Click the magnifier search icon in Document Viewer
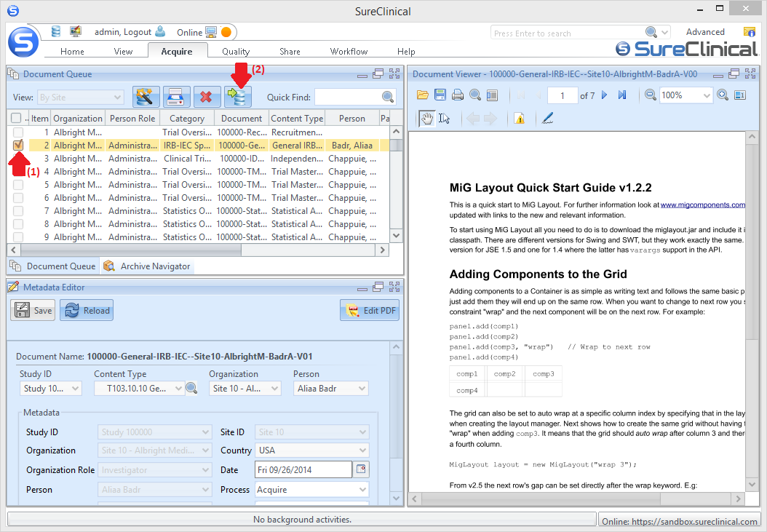767x532 pixels. 475,95
